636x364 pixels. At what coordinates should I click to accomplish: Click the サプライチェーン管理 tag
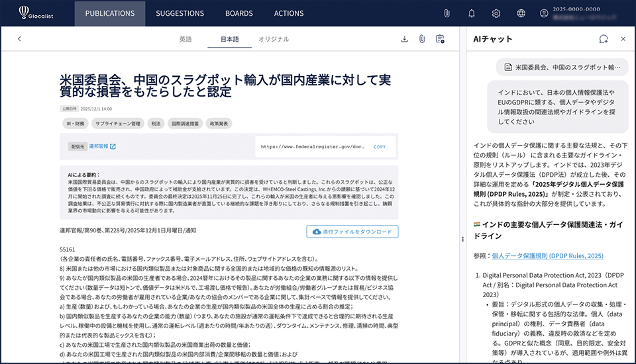pos(118,123)
